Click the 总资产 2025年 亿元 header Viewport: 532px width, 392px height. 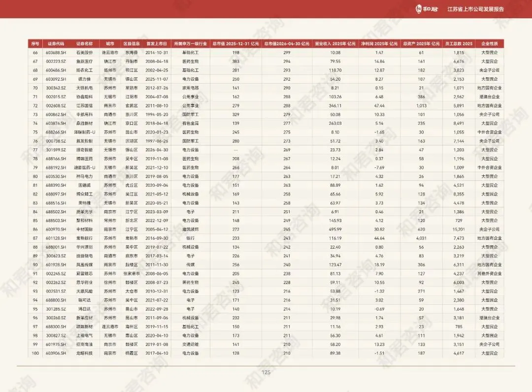pos(421,44)
